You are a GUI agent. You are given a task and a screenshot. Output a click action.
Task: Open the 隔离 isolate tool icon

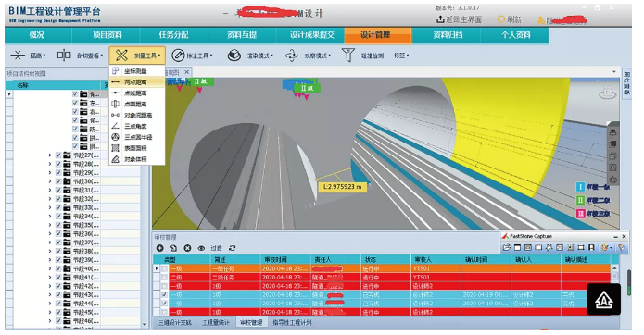pyautogui.click(x=18, y=55)
